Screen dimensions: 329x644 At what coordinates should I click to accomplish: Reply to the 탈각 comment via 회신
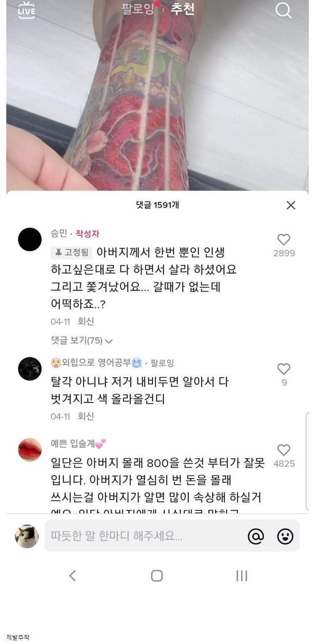click(86, 416)
